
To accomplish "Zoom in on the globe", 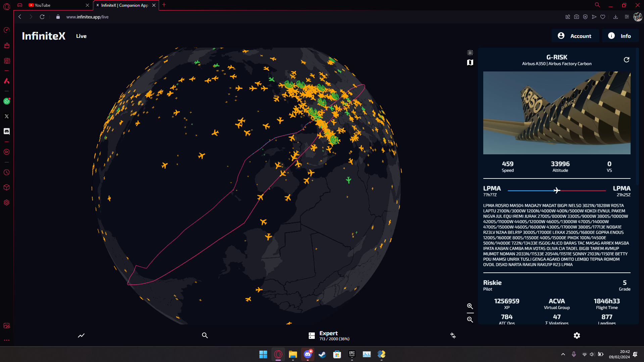I will [x=470, y=306].
